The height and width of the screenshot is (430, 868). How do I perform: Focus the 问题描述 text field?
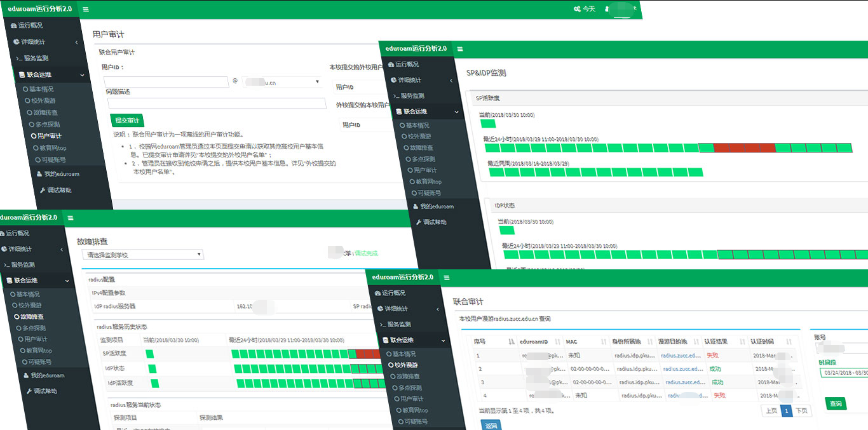(x=217, y=103)
